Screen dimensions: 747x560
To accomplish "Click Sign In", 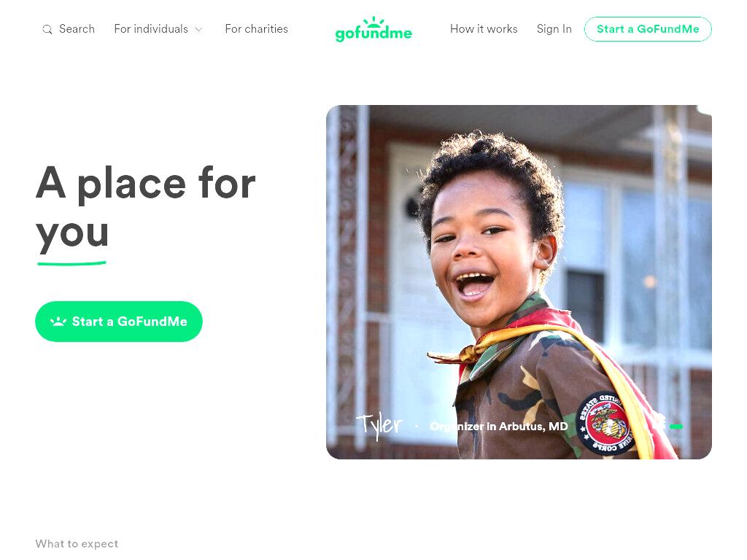I will [554, 29].
